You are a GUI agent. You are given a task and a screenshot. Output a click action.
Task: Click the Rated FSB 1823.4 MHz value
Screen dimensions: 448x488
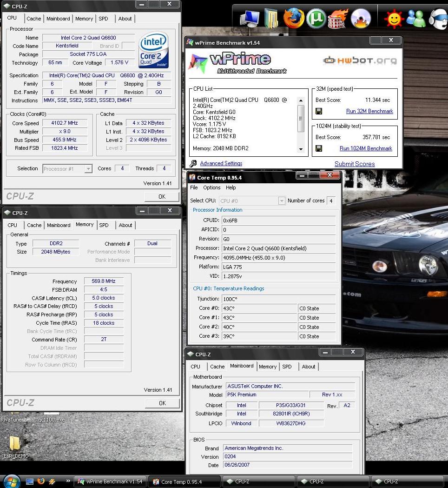64,148
